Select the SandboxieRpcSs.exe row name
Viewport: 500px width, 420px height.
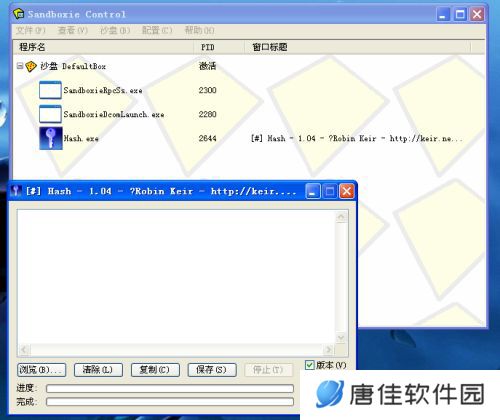(103, 90)
